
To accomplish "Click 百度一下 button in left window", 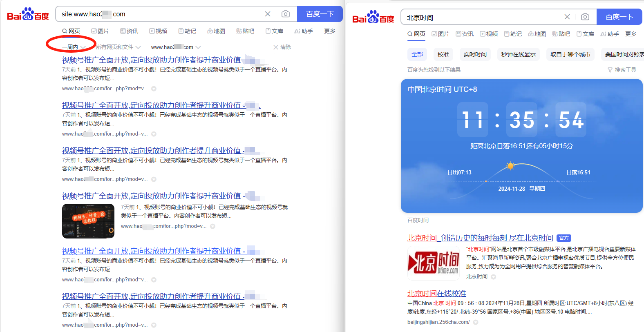I will point(320,14).
